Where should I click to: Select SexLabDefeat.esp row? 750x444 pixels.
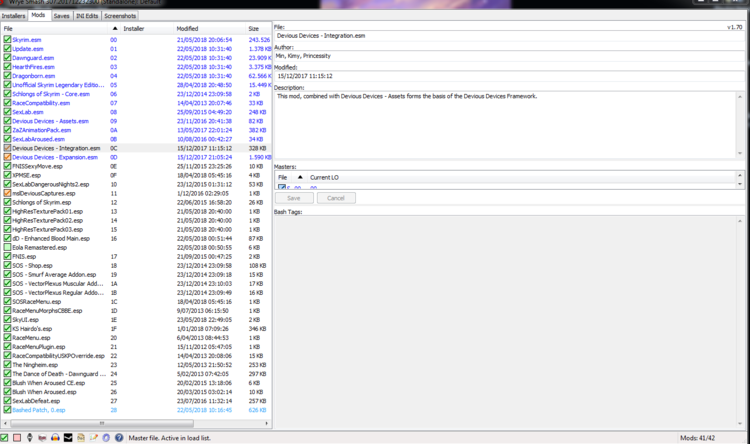tap(136, 401)
